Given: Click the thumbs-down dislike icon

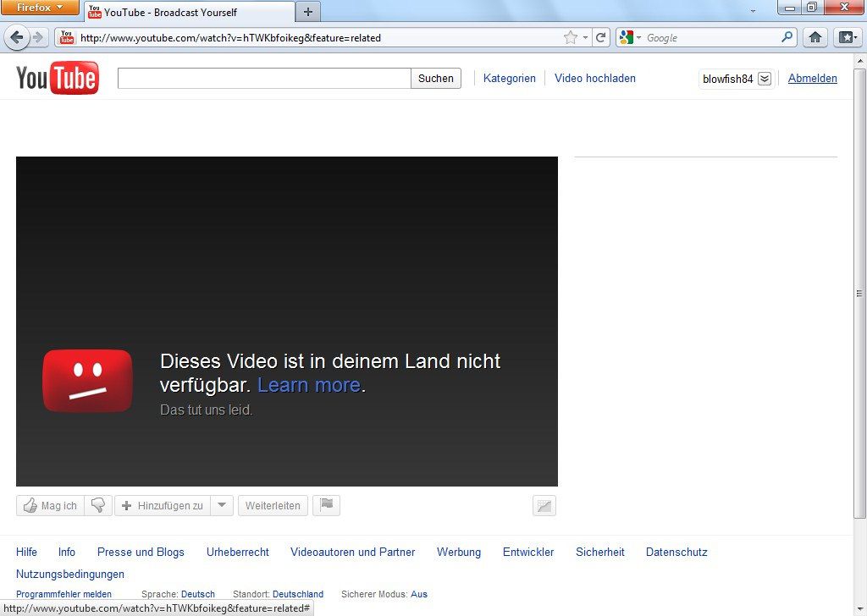Looking at the screenshot, I should 98,506.
